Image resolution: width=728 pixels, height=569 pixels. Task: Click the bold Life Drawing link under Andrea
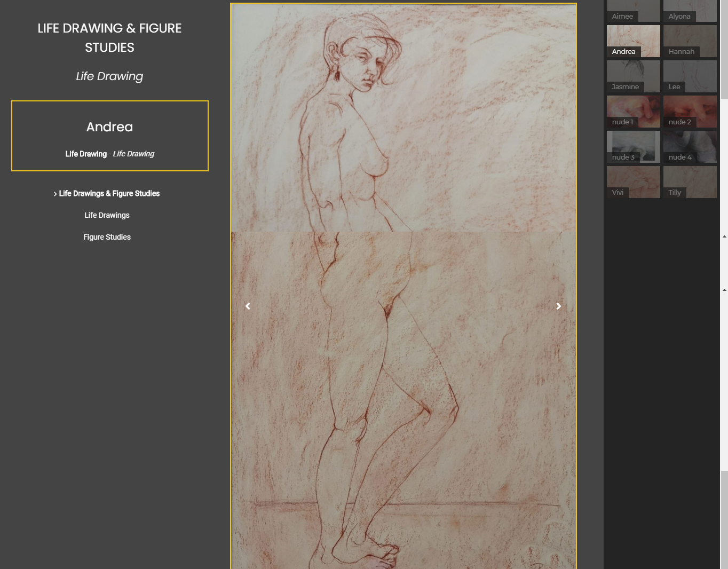[86, 154]
